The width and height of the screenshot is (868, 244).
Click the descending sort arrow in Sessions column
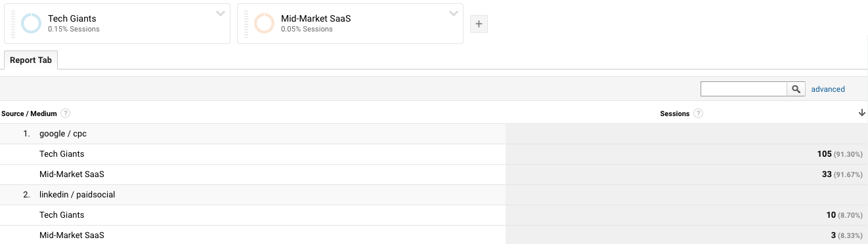pos(861,113)
